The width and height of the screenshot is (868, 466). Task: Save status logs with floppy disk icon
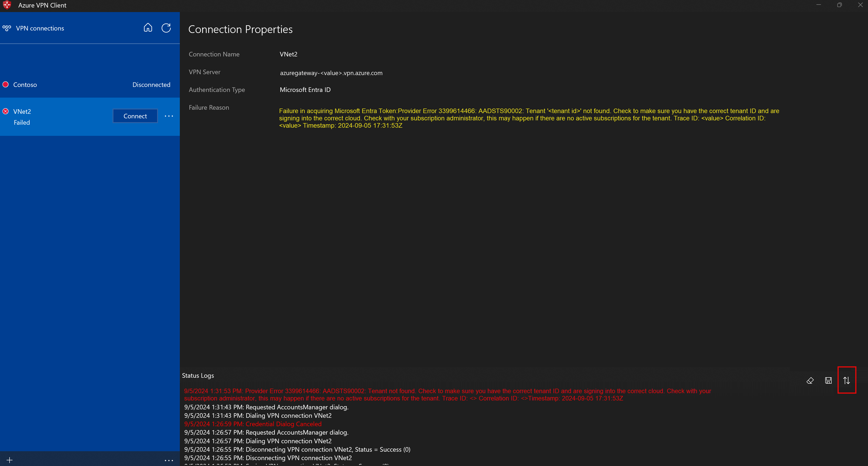click(828, 380)
